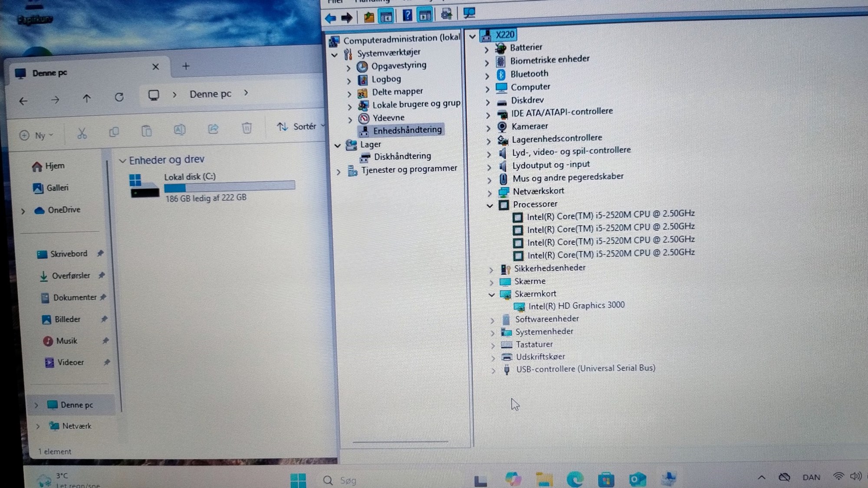This screenshot has width=868, height=488.
Task: Click the Delete trash icon in File Explorer
Action: (x=247, y=128)
